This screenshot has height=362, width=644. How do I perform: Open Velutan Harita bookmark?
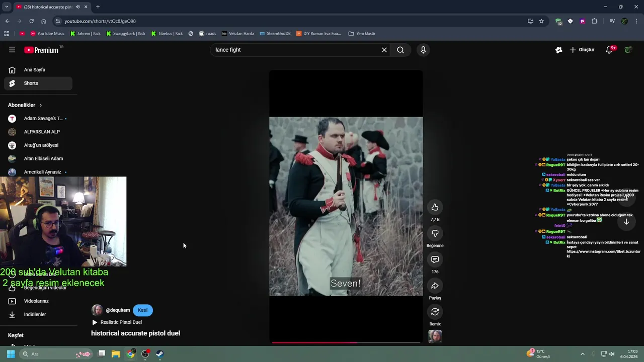click(238, 34)
